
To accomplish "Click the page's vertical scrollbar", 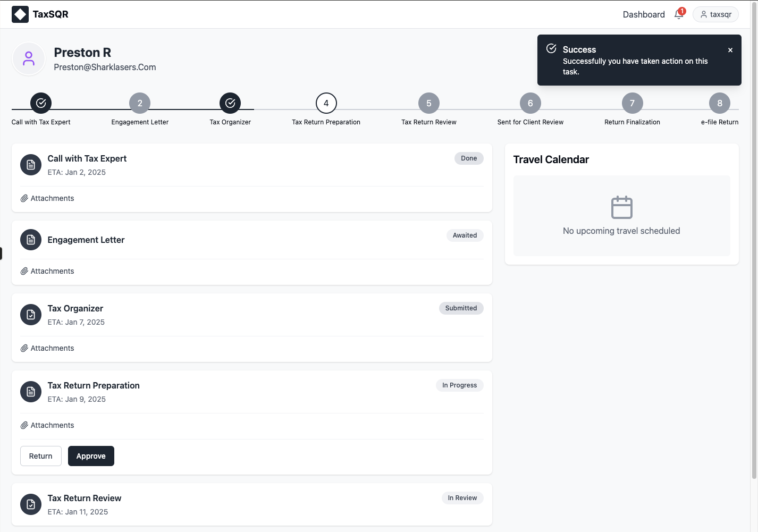I will click(754, 239).
